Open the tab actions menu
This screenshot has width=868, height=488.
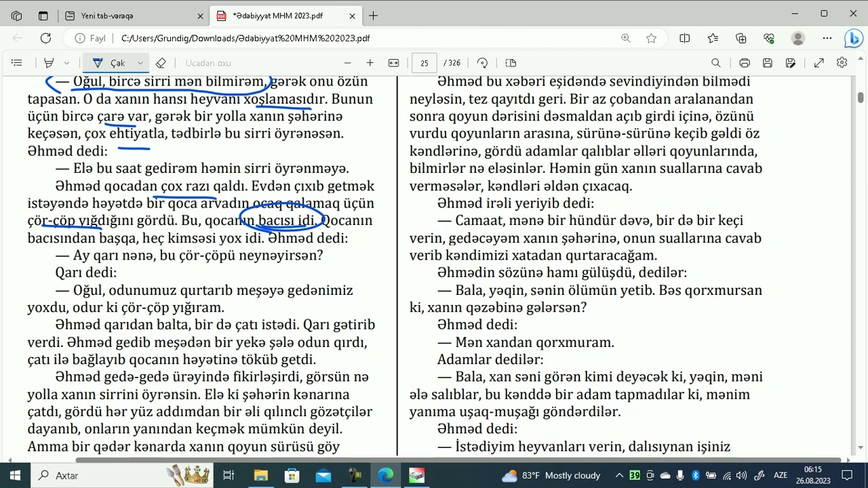[43, 16]
